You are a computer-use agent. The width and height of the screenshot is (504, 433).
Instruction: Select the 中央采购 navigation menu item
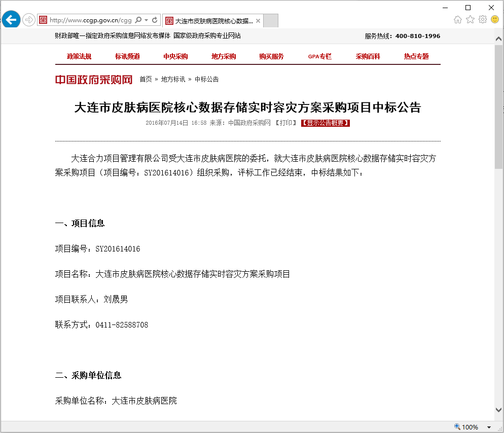pyautogui.click(x=175, y=56)
